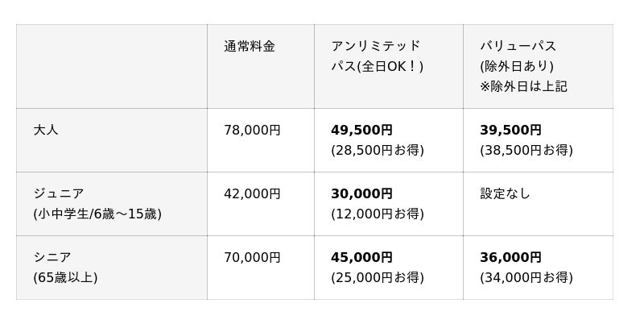Click the 42,000円 junior regular price

(252, 193)
